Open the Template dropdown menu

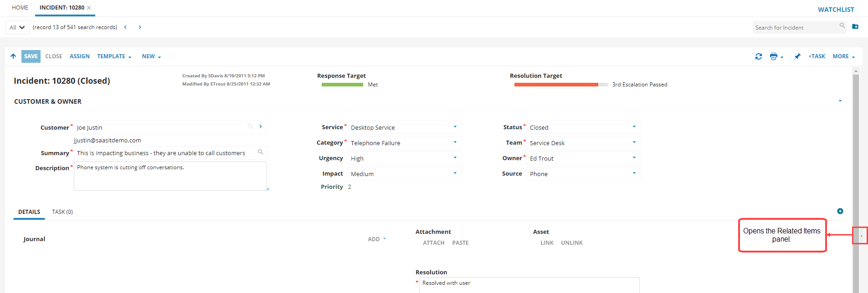pyautogui.click(x=114, y=56)
